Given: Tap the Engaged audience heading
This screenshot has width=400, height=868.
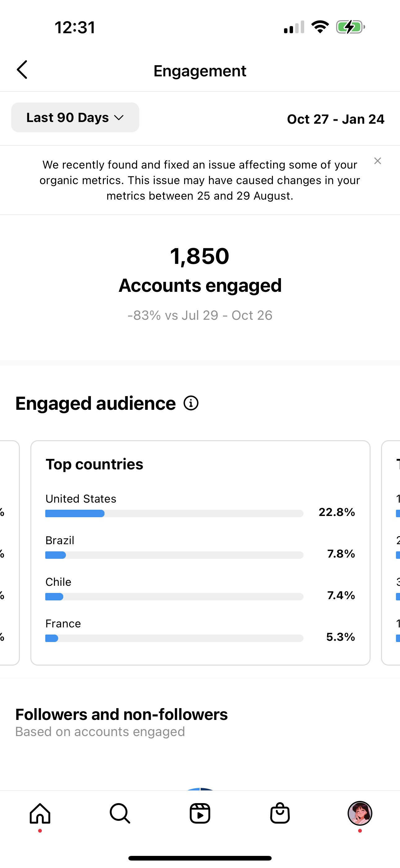Looking at the screenshot, I should click(96, 403).
